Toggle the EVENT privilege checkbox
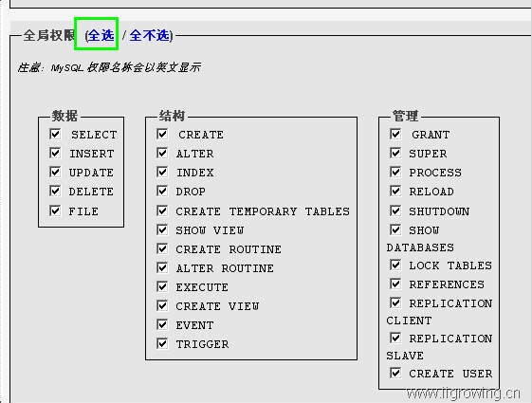532x403 pixels. click(x=162, y=324)
